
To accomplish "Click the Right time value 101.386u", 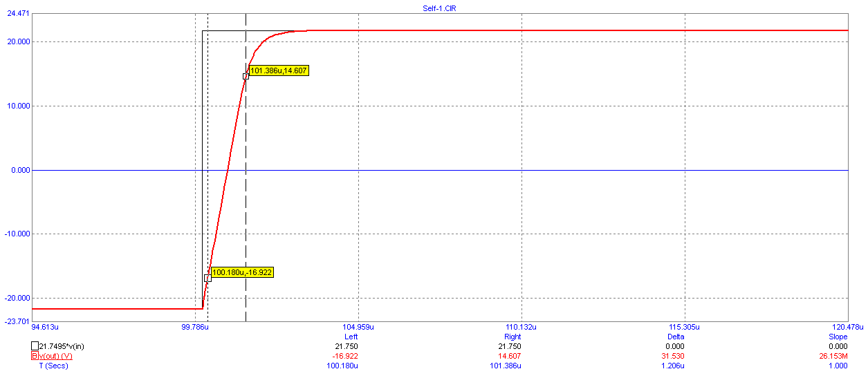I will (506, 366).
